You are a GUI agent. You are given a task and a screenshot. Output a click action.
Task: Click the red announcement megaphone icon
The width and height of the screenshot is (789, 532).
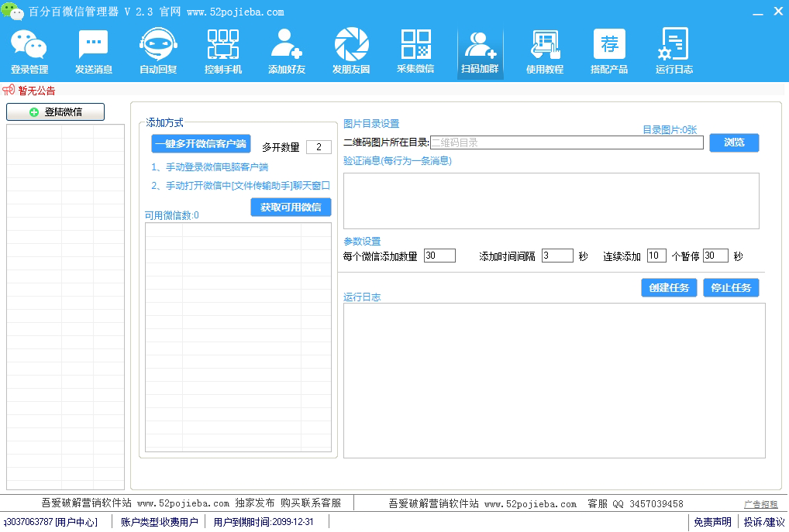coord(9,91)
